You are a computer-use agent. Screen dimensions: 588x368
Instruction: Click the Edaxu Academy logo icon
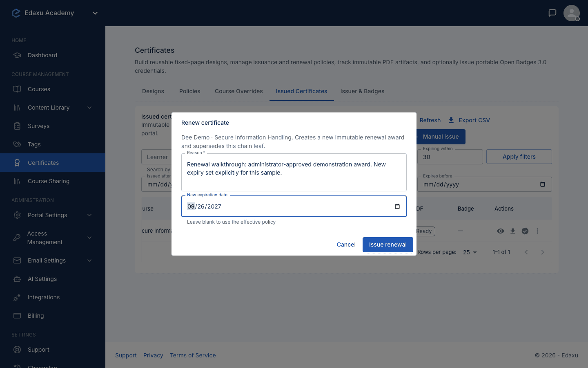16,13
